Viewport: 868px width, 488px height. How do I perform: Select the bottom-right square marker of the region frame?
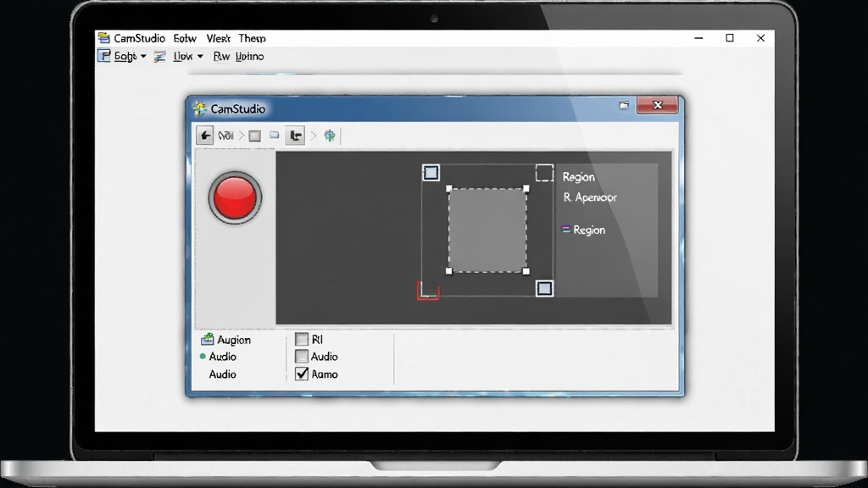tap(545, 288)
